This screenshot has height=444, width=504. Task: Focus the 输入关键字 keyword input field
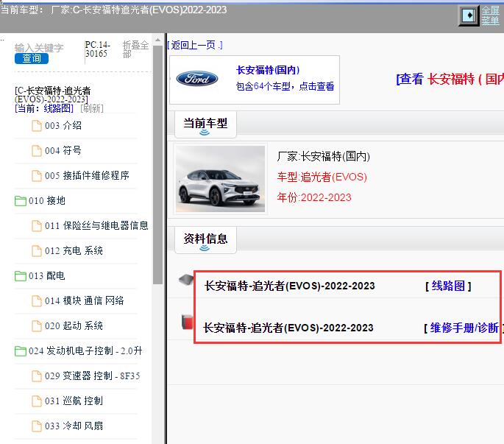point(39,48)
